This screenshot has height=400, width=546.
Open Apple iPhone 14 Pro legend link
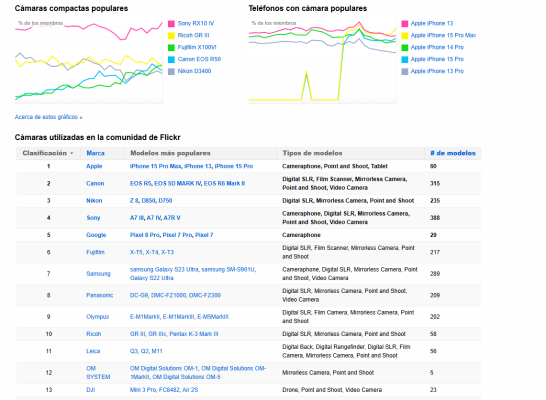[x=437, y=47]
